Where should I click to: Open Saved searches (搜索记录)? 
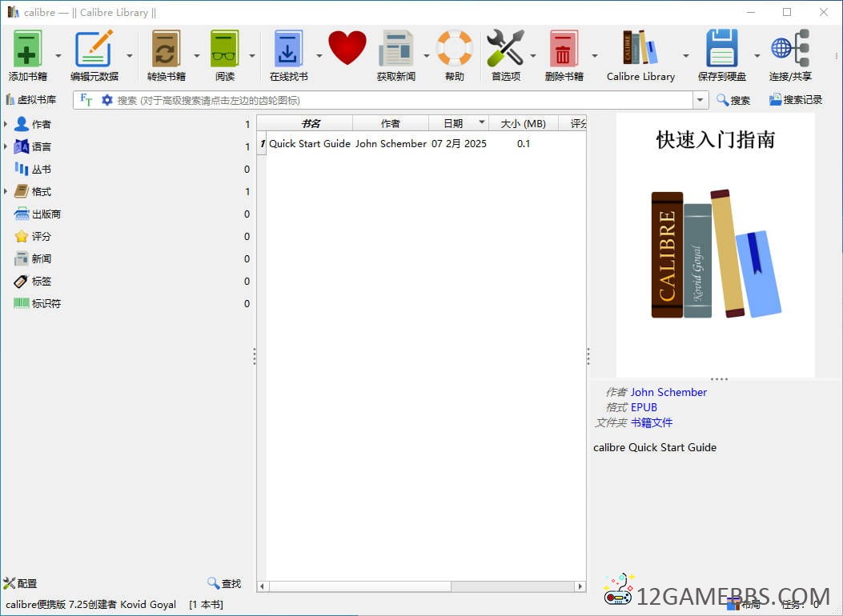(796, 100)
